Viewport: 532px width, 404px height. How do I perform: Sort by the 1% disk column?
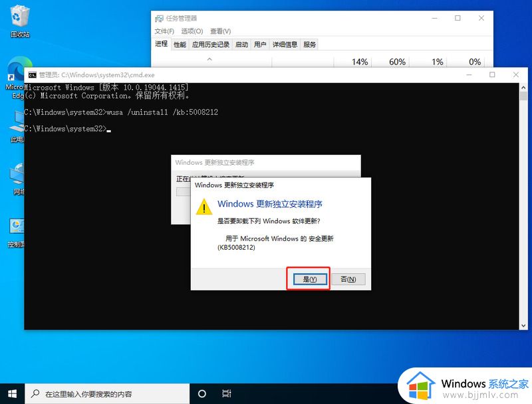438,62
